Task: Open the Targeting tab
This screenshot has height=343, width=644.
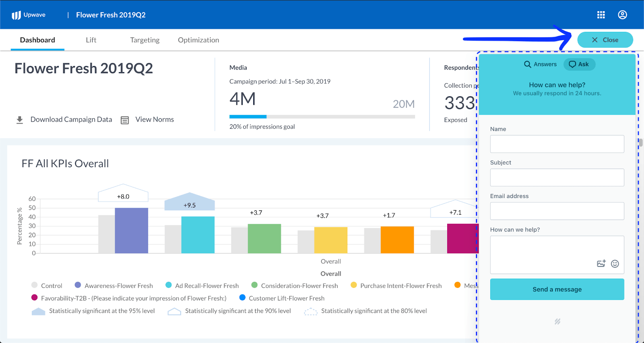Action: pos(145,40)
